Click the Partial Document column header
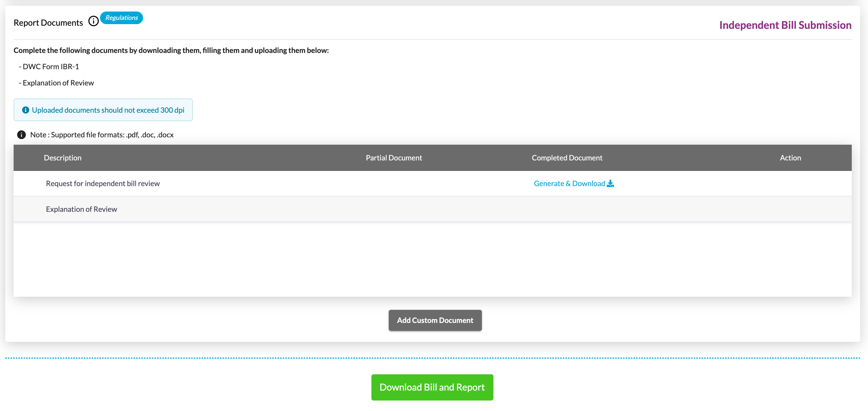 [394, 158]
